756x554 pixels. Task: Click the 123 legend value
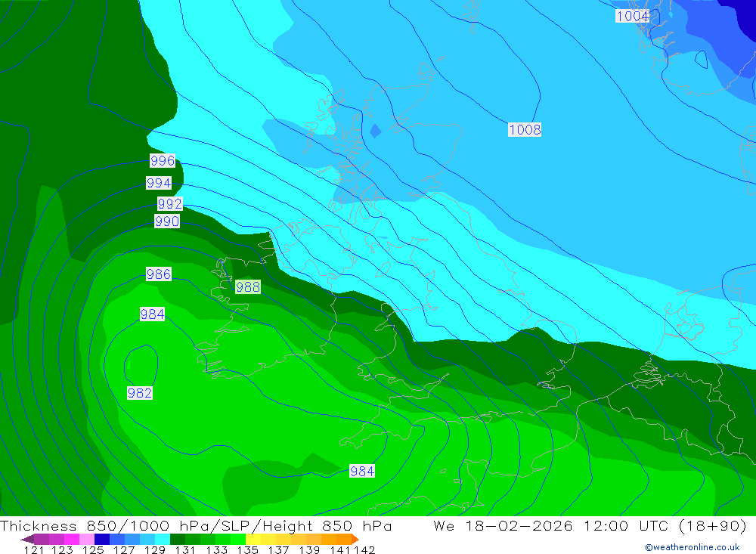[62, 550]
